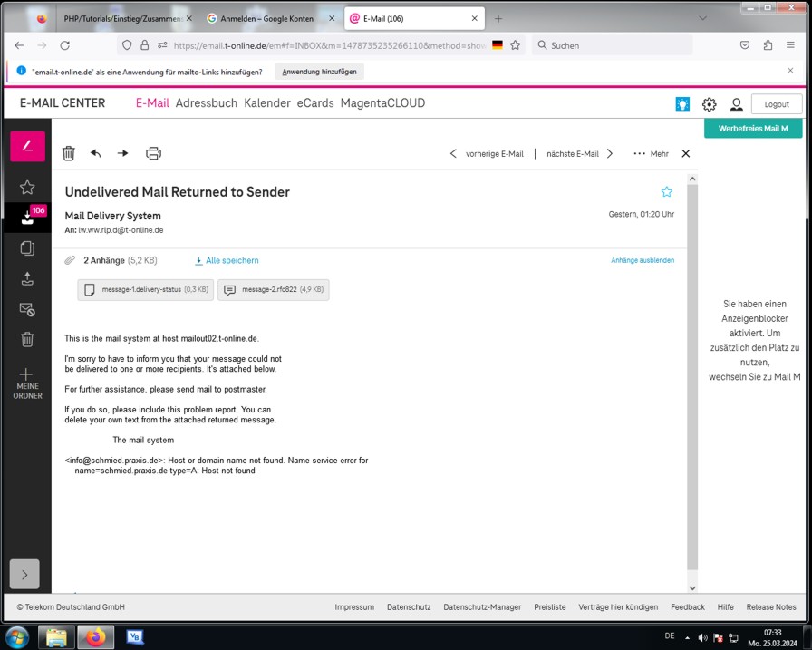Switch to the Adressbuch tab

206,103
